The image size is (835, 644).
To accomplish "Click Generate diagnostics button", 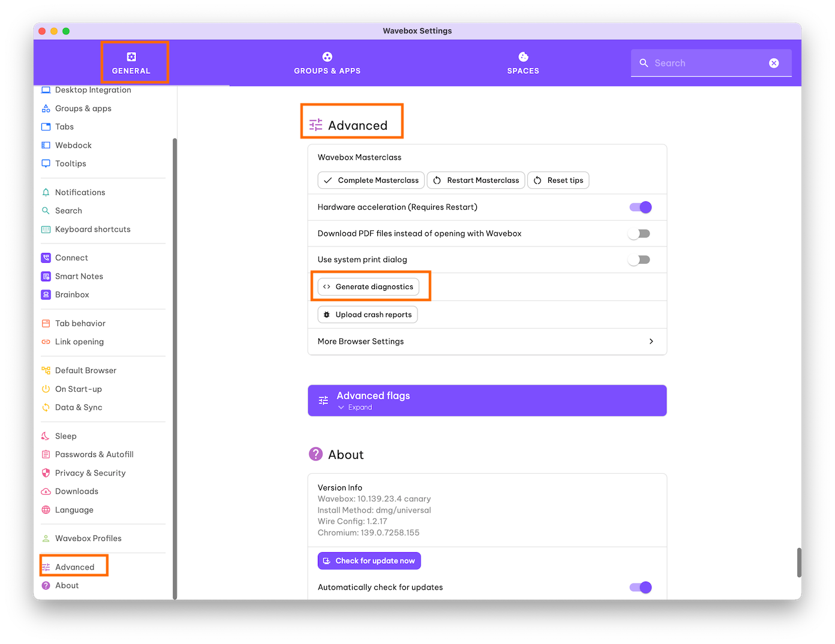I will [368, 287].
